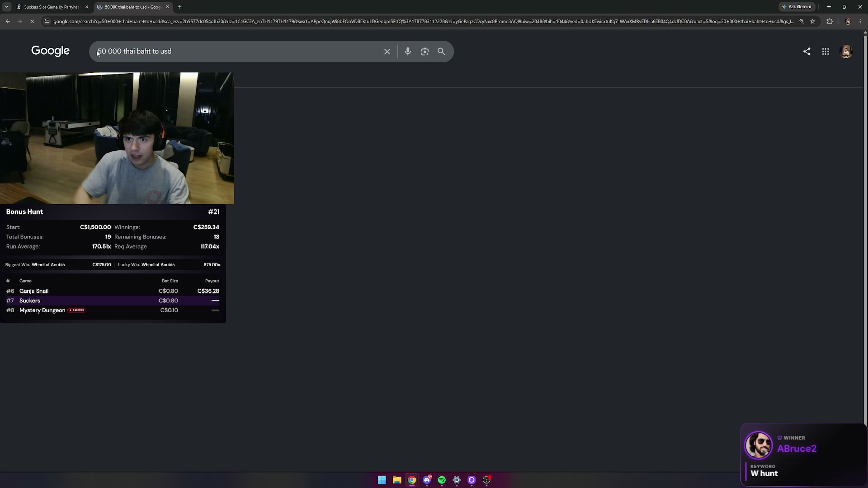
Task: Open the gear settings app on taskbar
Action: pyautogui.click(x=457, y=480)
